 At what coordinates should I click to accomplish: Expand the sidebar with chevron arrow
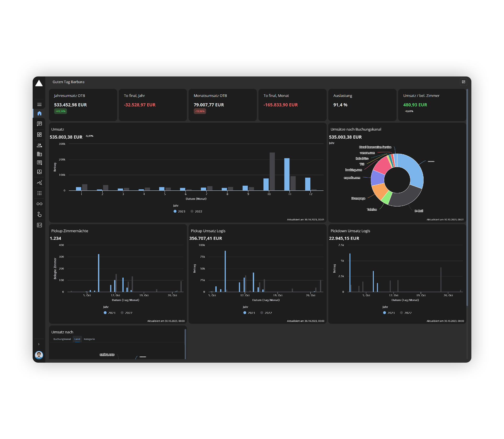39,345
